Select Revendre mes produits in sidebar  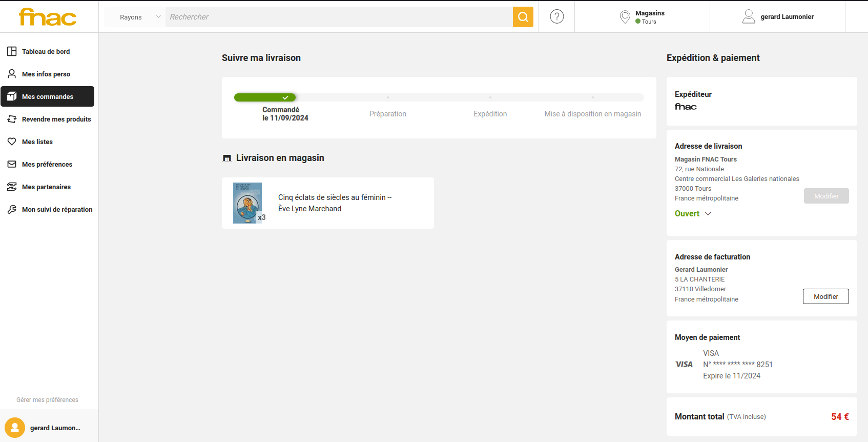[56, 119]
